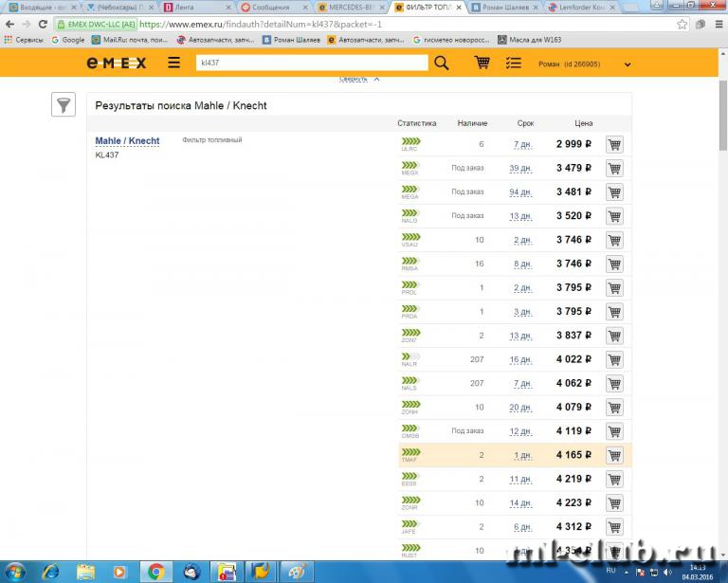Viewport: 728px width, 583px height.
Task: Switch to the Роман Шаляев browser tab
Action: pos(505,8)
